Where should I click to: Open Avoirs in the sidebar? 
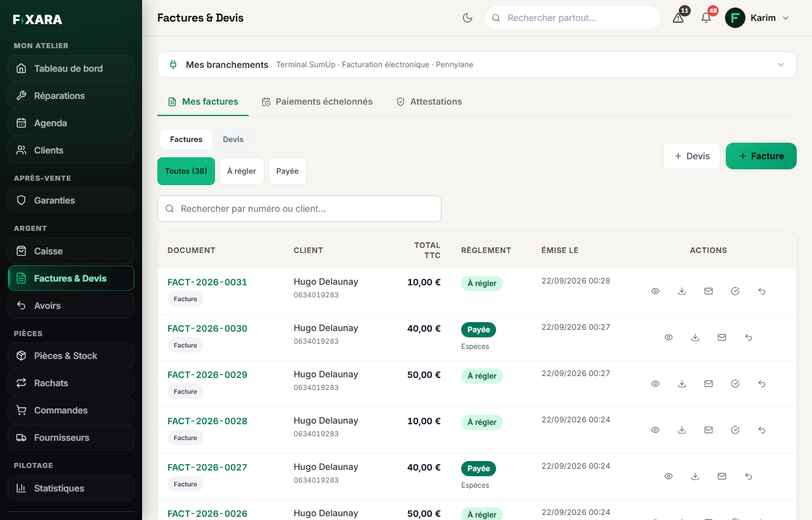point(71,306)
